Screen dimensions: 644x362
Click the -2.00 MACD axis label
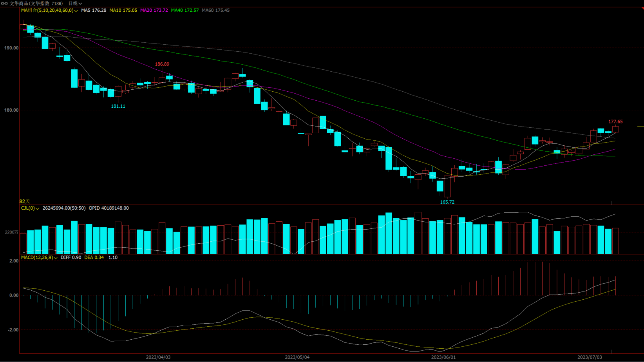[x=13, y=330]
